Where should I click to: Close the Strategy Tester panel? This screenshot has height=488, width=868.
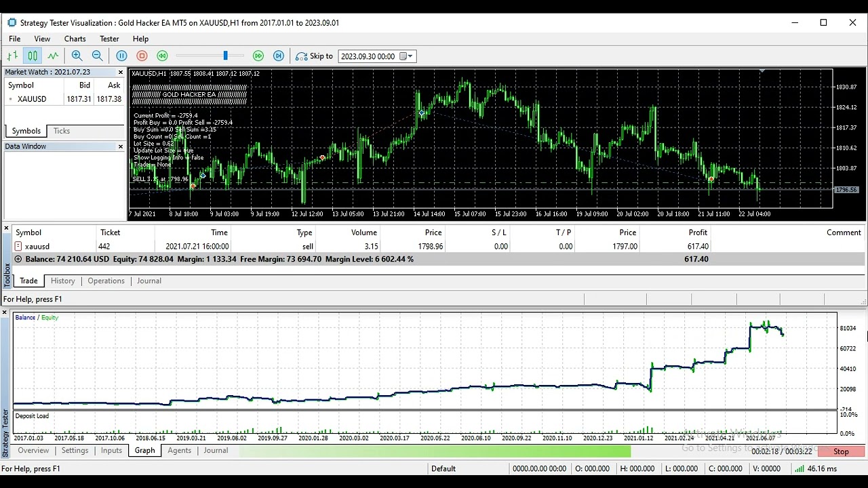pyautogui.click(x=4, y=312)
